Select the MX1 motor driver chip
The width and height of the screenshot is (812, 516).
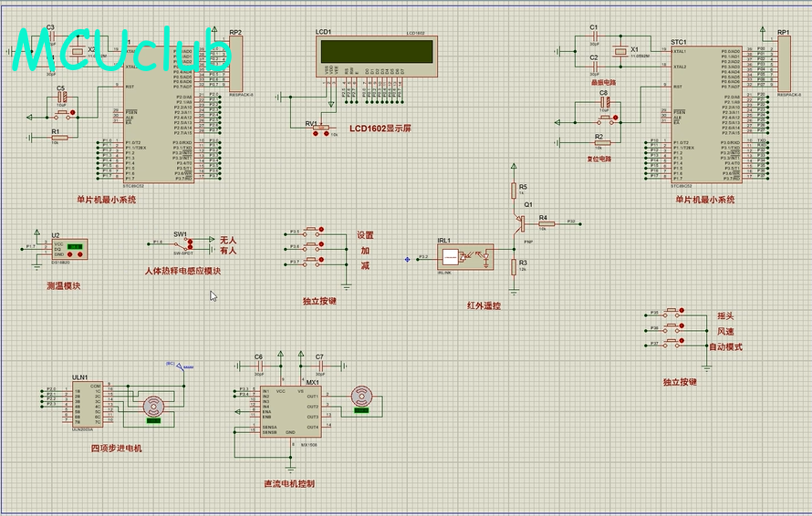(291, 413)
